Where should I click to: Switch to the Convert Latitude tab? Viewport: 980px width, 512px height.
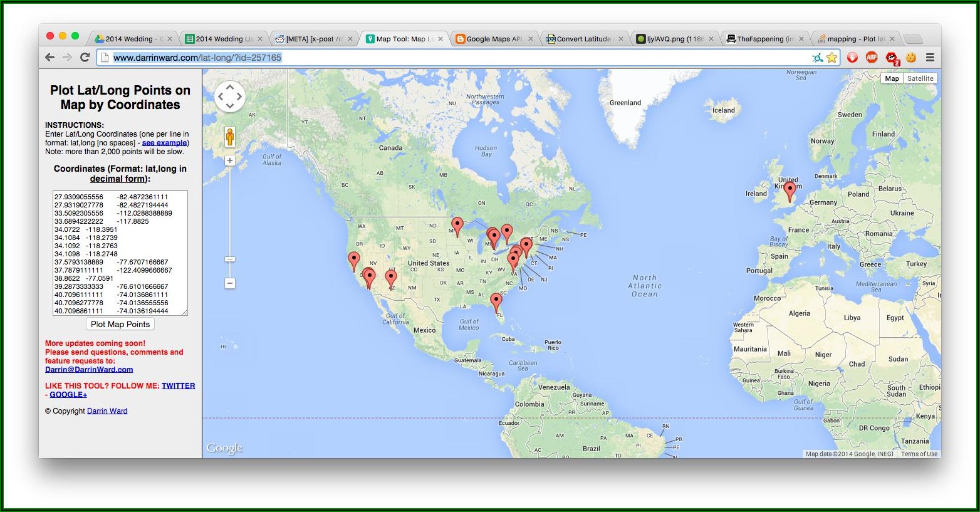583,39
